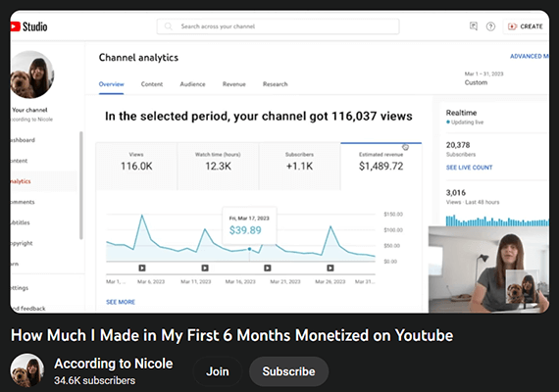Open Settings in the sidebar
This screenshot has height=392, width=559.
20,288
